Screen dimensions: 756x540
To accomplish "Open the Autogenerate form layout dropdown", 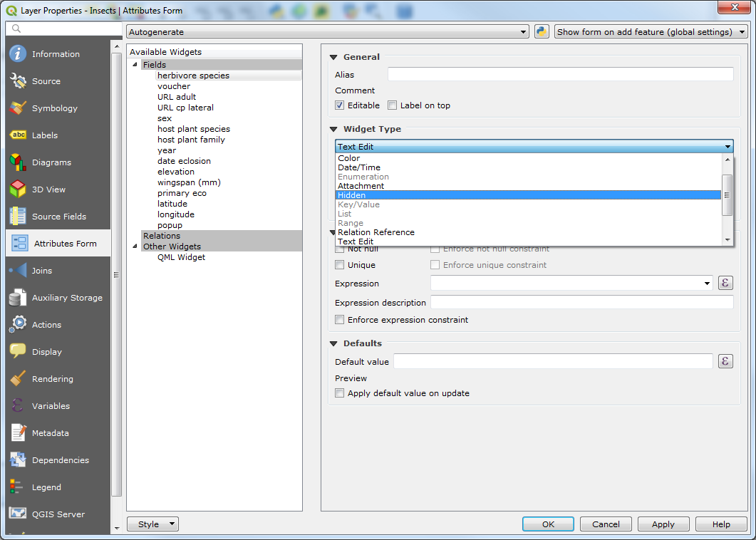I will (x=328, y=32).
